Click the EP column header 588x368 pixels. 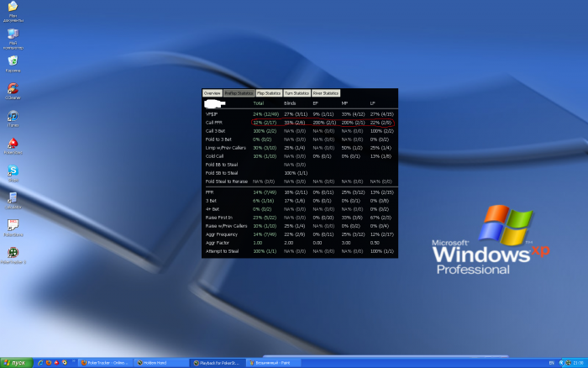coord(315,103)
